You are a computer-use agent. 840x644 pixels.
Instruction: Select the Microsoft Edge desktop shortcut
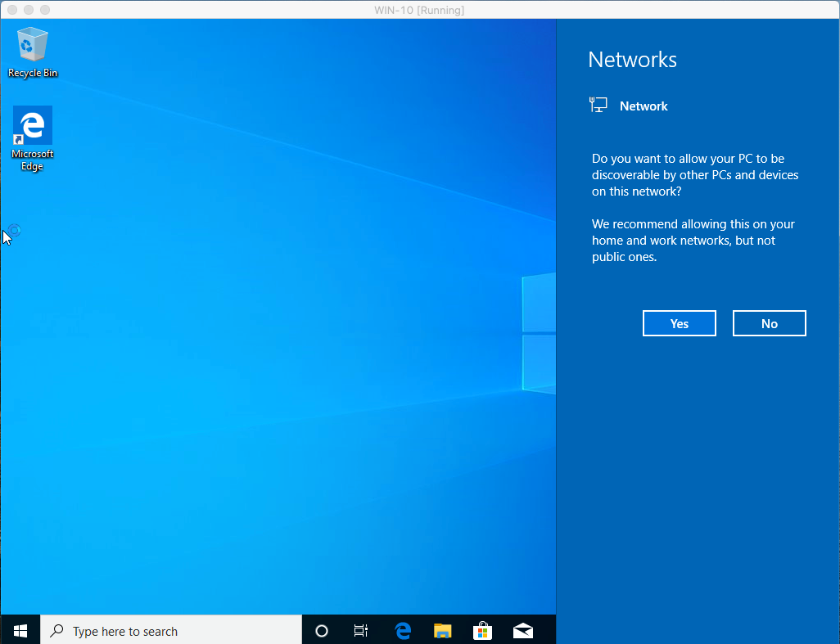33,138
